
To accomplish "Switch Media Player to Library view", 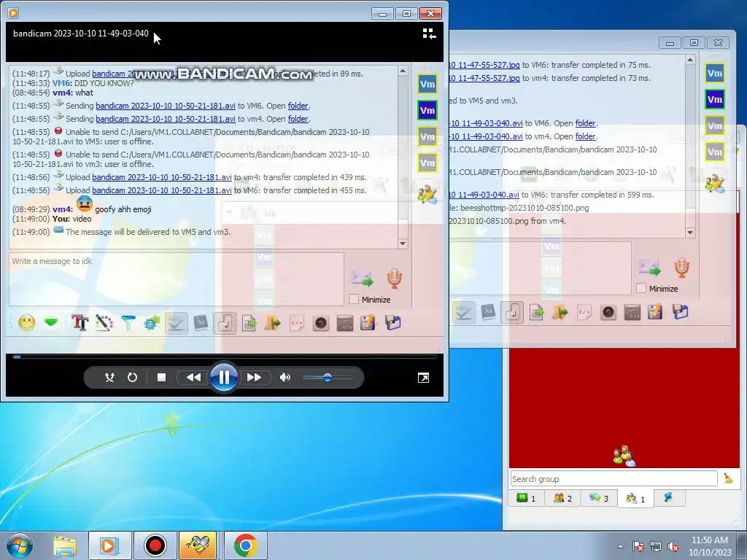I will 429,34.
